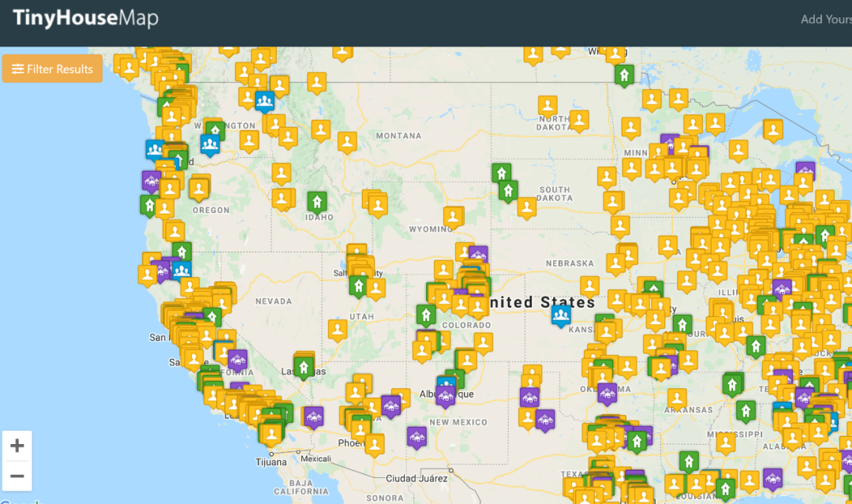Select the purple marker in Oklahoma
This screenshot has width=852, height=504.
pyautogui.click(x=607, y=394)
